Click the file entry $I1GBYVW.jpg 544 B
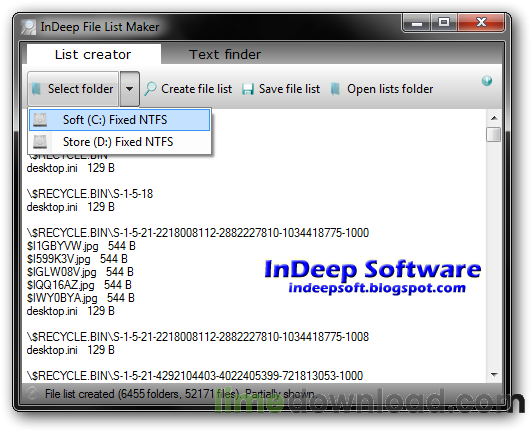The image size is (532, 432). tap(81, 246)
